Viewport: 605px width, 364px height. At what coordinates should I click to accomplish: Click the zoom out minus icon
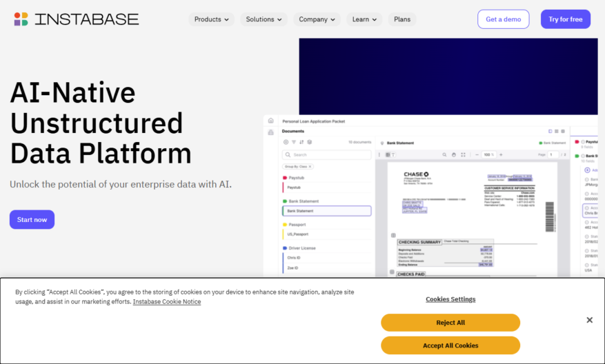(x=477, y=154)
